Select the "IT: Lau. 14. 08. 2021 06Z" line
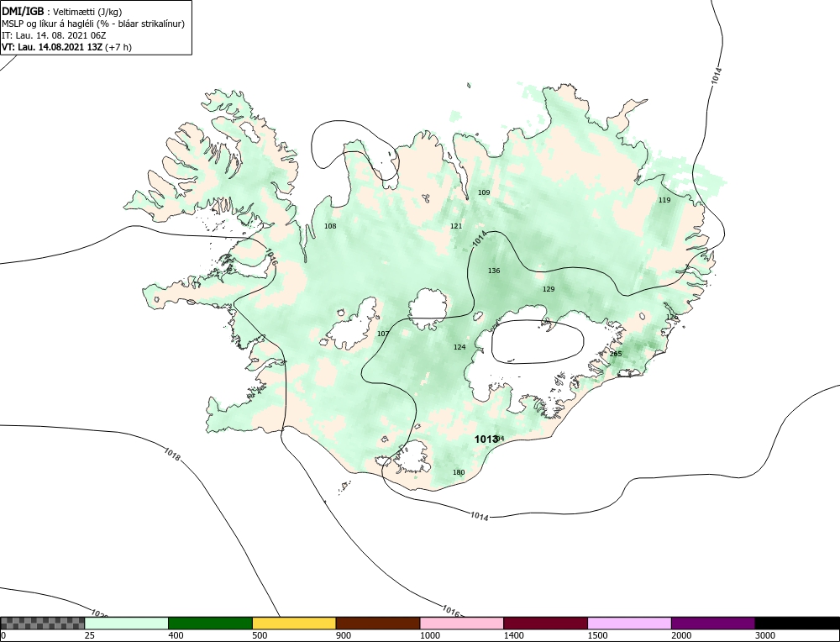 (54, 35)
